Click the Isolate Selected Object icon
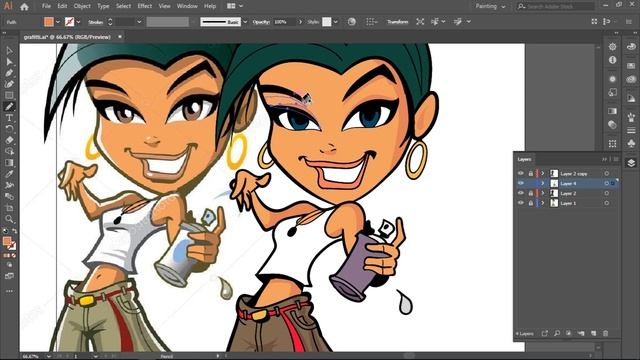The width and height of the screenshot is (640, 360). (420, 22)
